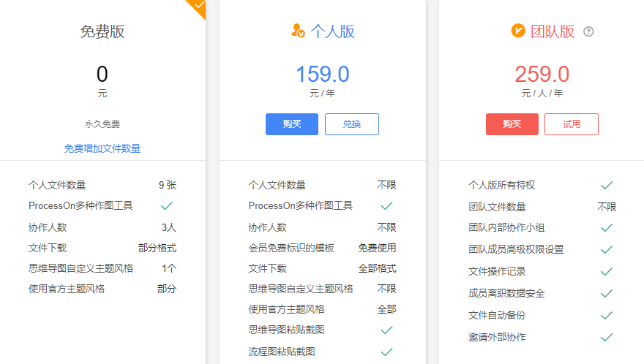Click the 免费版 title

pyautogui.click(x=102, y=31)
